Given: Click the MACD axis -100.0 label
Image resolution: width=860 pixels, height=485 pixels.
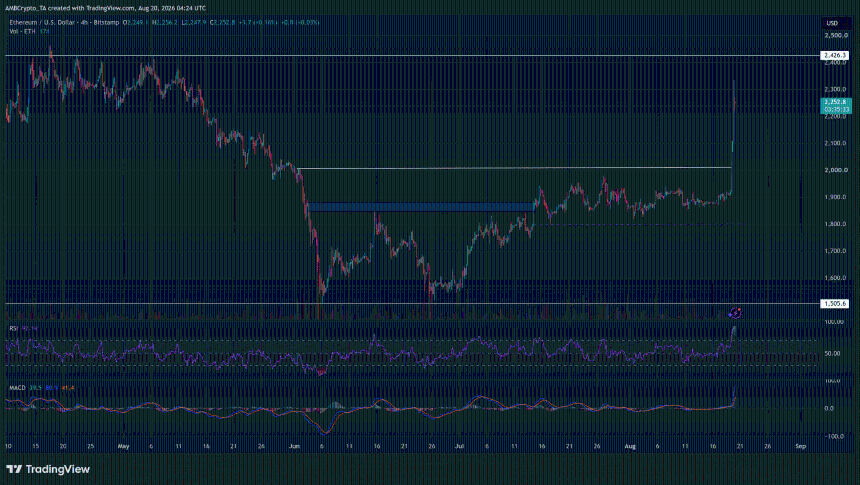Looking at the screenshot, I should 834,437.
